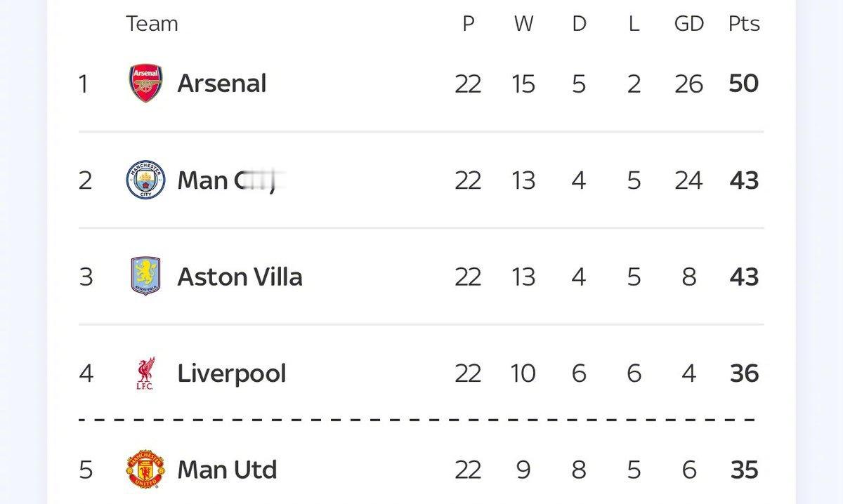This screenshot has width=843, height=504.
Task: Open the Liverpool team name link
Action: tap(231, 373)
